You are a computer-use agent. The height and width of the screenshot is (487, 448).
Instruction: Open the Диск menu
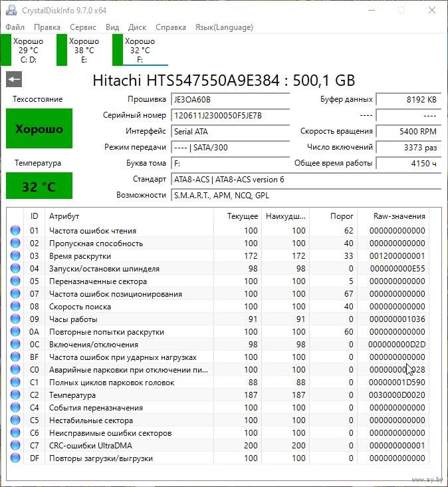coord(137,27)
